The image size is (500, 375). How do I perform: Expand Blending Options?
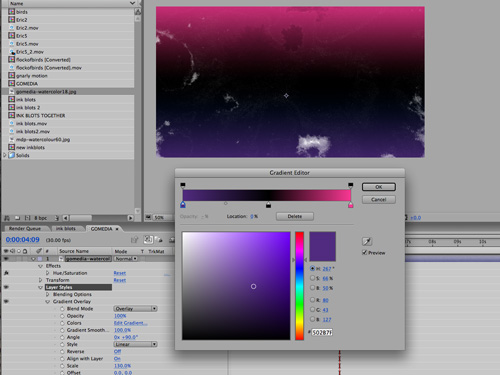pyautogui.click(x=48, y=294)
